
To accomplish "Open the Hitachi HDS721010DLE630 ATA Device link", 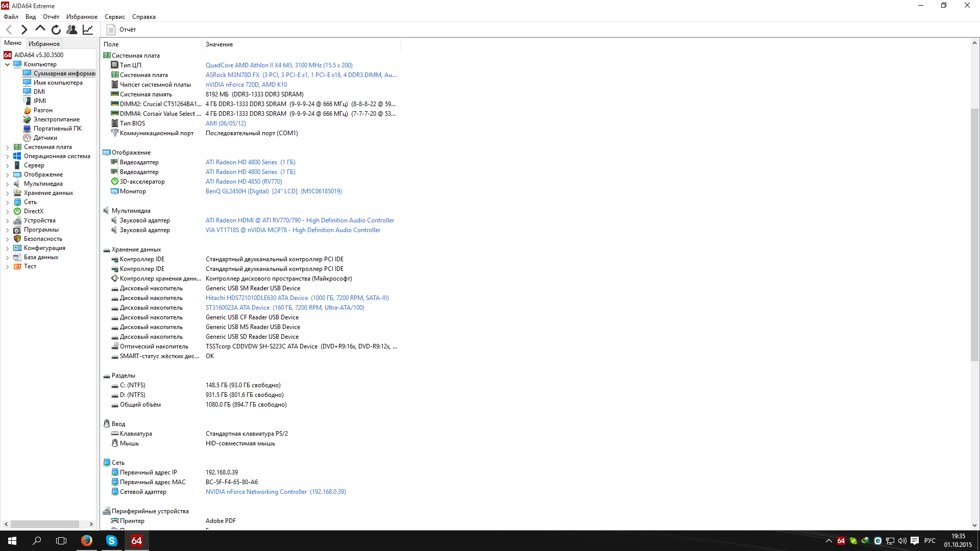I will (x=297, y=298).
